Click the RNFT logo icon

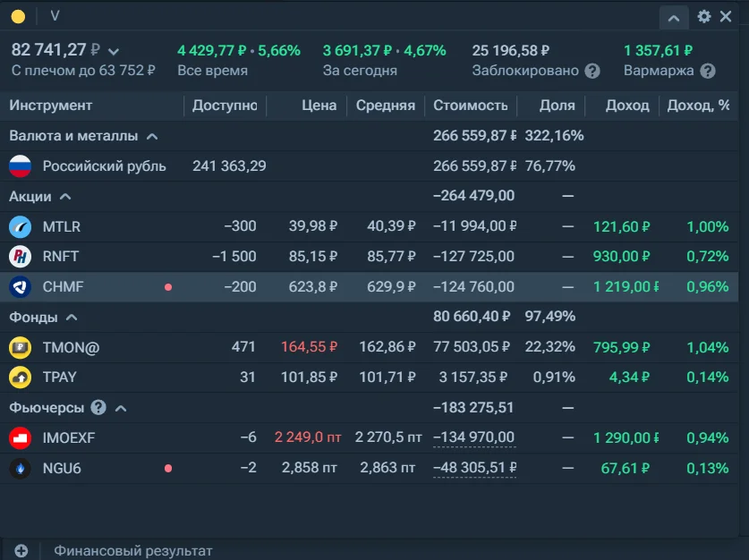pos(20,257)
